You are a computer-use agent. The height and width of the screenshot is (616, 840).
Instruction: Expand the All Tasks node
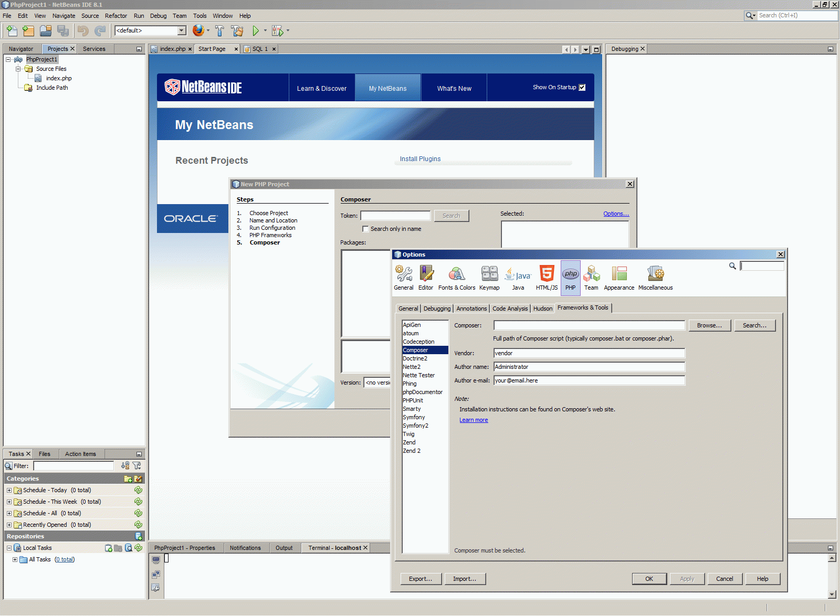point(15,559)
